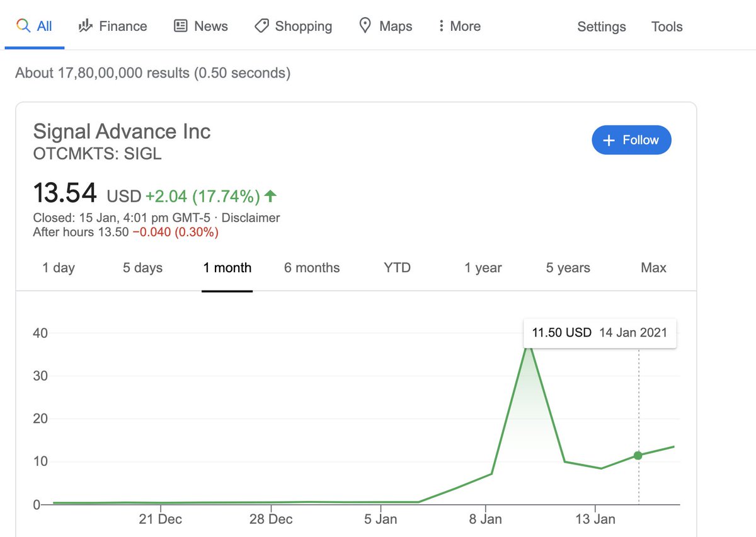The width and height of the screenshot is (756, 537).
Task: Click the OTCMKTS: SIGL ticker text
Action: point(97,153)
